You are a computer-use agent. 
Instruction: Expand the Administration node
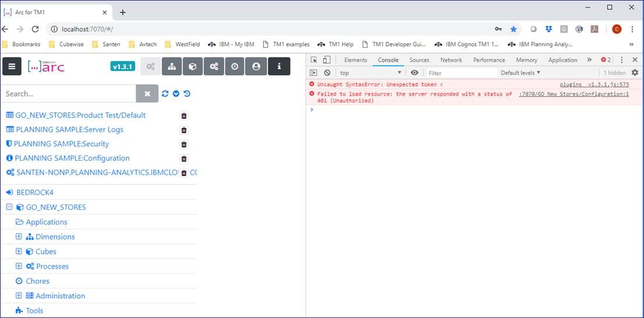pos(19,296)
